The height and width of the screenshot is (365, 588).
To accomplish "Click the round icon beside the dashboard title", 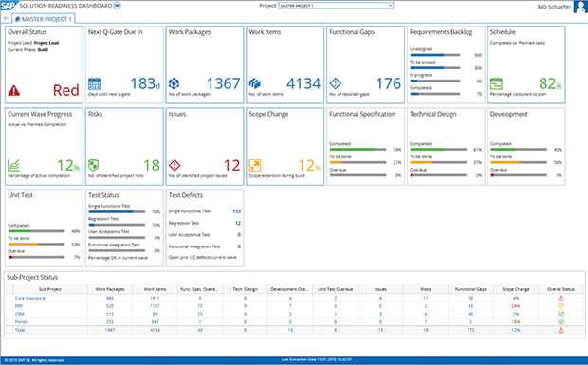I will (x=118, y=6).
